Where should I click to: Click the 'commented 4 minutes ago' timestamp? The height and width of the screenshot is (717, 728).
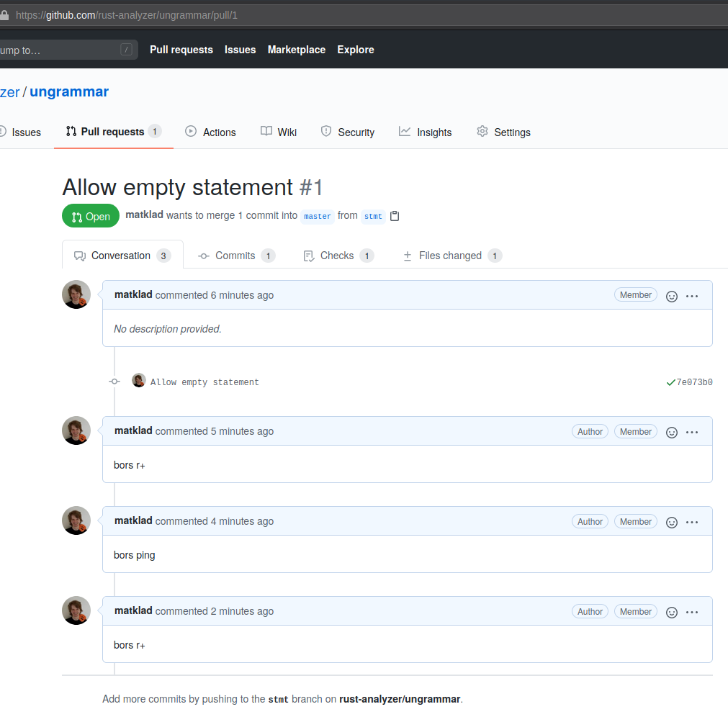coord(214,521)
